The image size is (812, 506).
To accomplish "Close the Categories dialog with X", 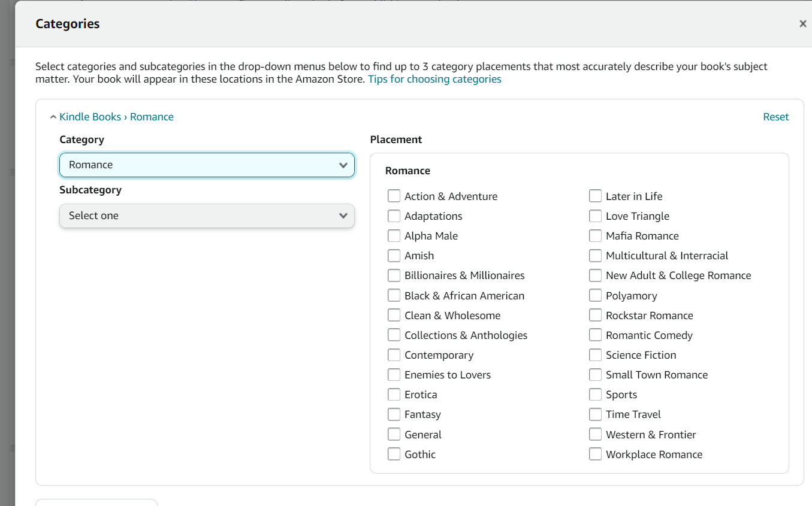I will click(802, 24).
